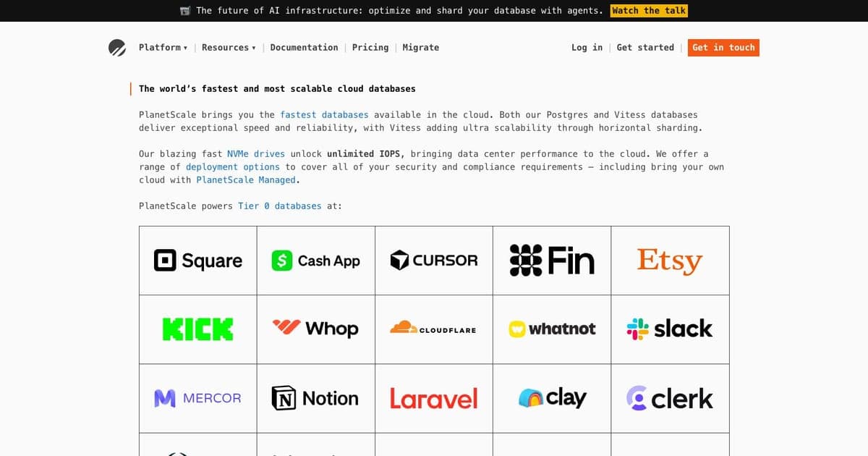This screenshot has width=868, height=456.
Task: Open the Kick logo tile
Action: pyautogui.click(x=198, y=329)
